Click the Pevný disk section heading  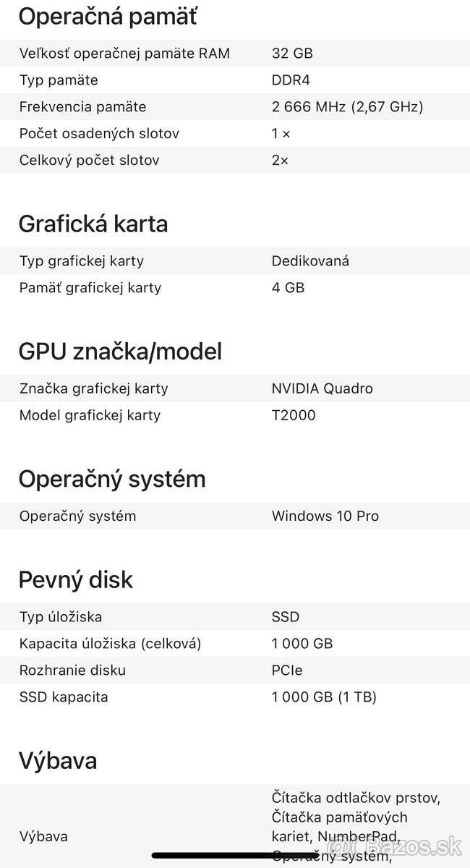tap(76, 579)
